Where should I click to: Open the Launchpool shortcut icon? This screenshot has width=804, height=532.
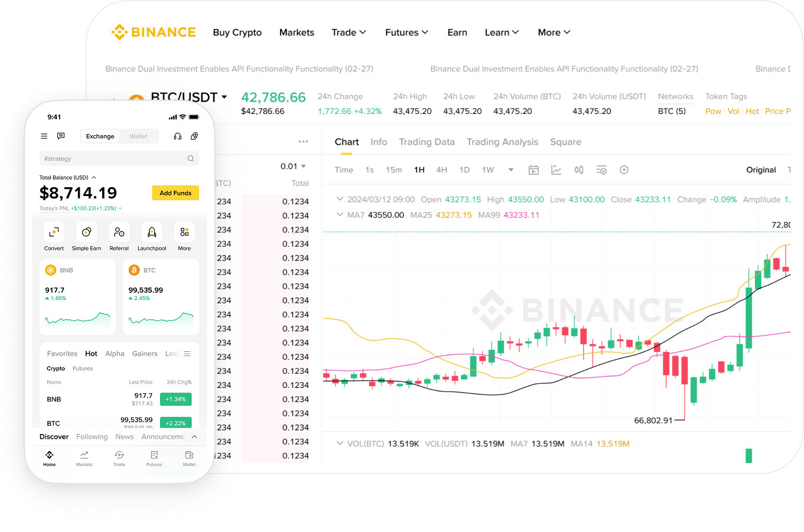(152, 232)
